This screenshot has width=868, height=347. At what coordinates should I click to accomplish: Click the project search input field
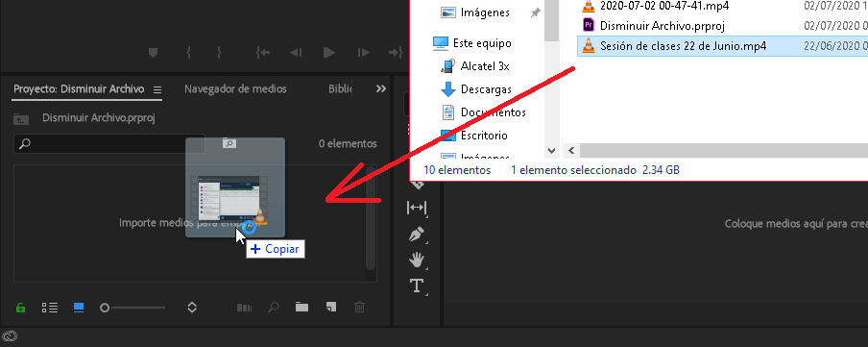click(109, 143)
